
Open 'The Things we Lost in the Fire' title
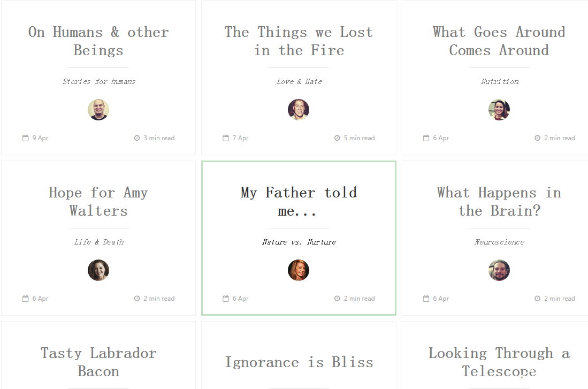tap(299, 41)
